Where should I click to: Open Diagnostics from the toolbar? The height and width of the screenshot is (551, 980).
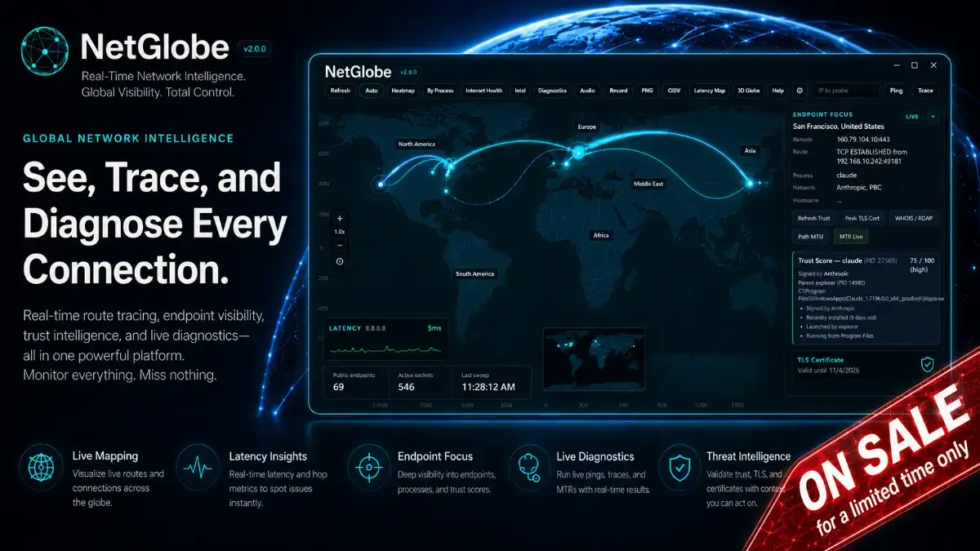(552, 91)
